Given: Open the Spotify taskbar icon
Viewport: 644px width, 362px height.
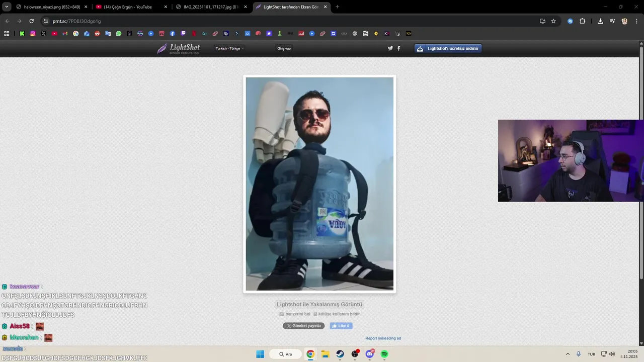Looking at the screenshot, I should [x=384, y=354].
